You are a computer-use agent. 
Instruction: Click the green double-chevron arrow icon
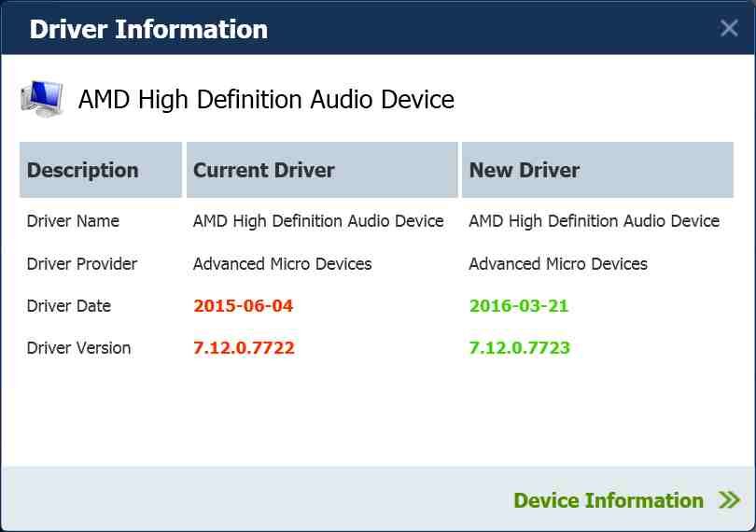click(x=730, y=500)
